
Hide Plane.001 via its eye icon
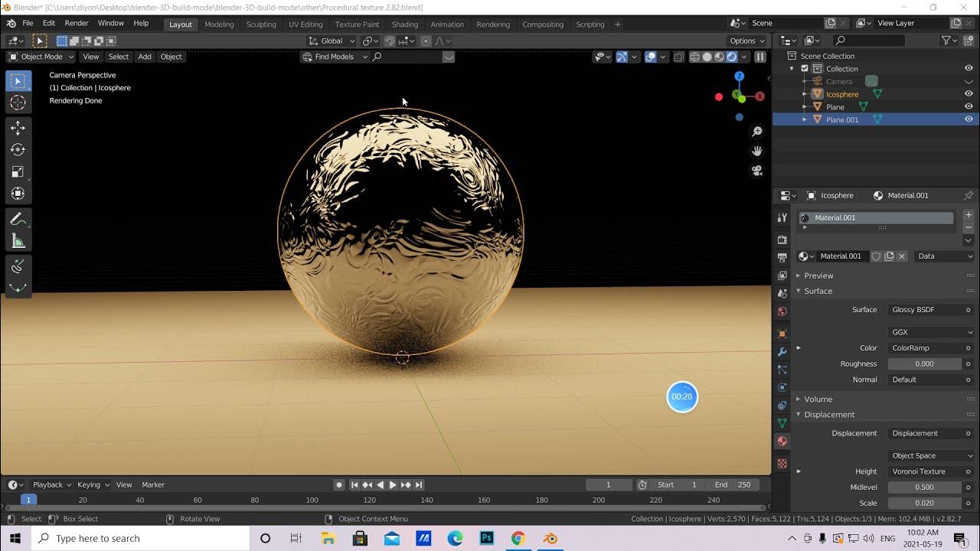pyautogui.click(x=969, y=119)
